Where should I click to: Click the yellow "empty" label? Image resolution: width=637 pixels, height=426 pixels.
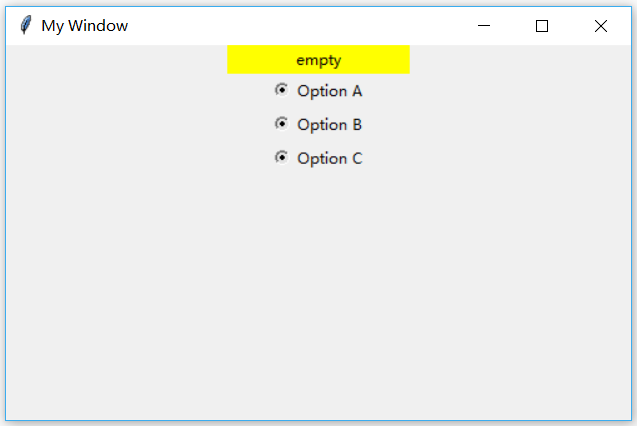(318, 60)
